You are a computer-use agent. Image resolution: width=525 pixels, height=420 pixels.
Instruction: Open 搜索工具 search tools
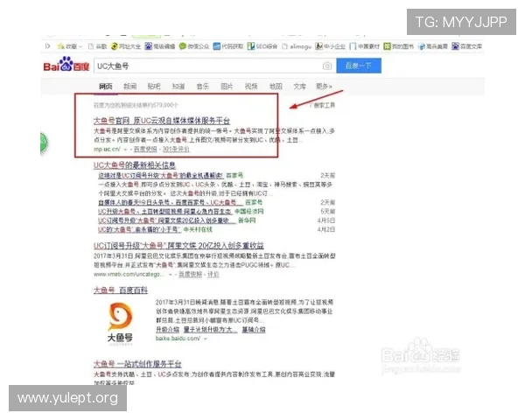pyautogui.click(x=322, y=105)
